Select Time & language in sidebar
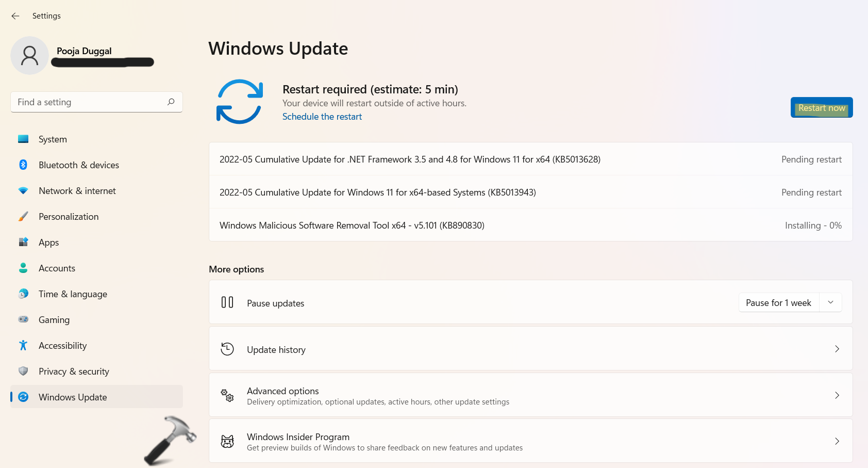The image size is (868, 468). 73,294
